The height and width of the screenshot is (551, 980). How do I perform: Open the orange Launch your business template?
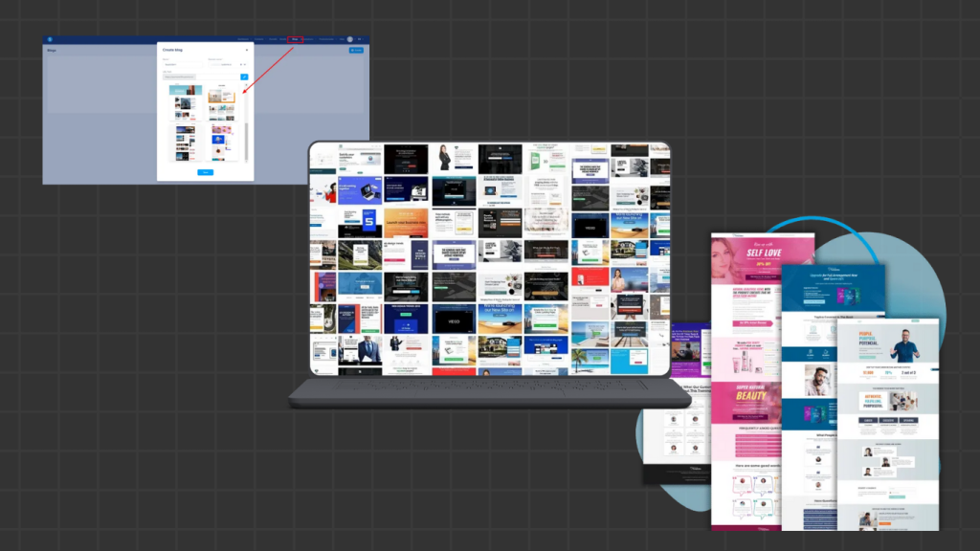pos(406,223)
